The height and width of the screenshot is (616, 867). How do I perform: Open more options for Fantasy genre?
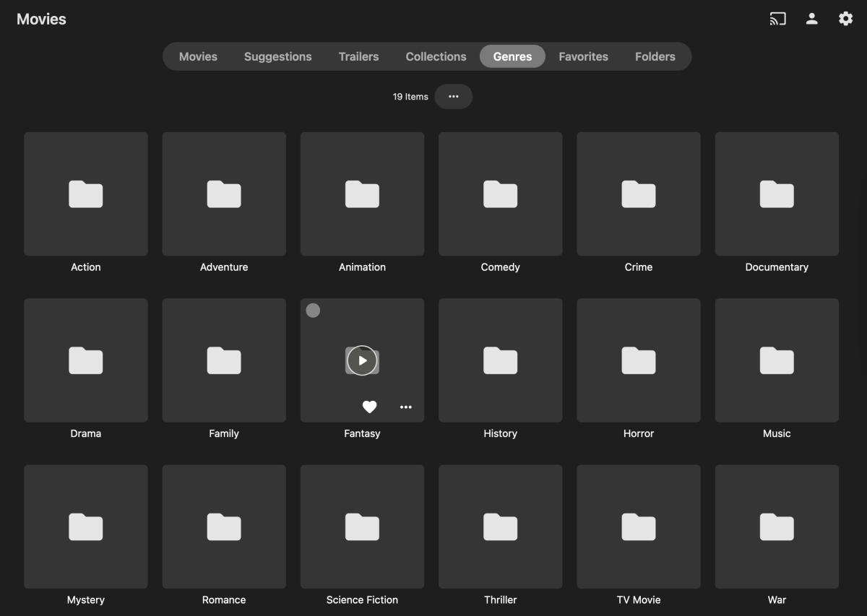pos(406,407)
